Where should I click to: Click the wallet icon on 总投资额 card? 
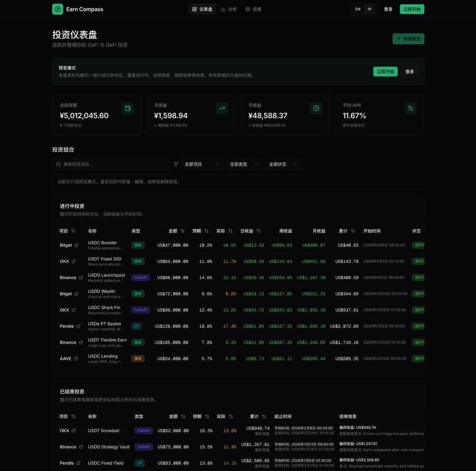coord(128,108)
